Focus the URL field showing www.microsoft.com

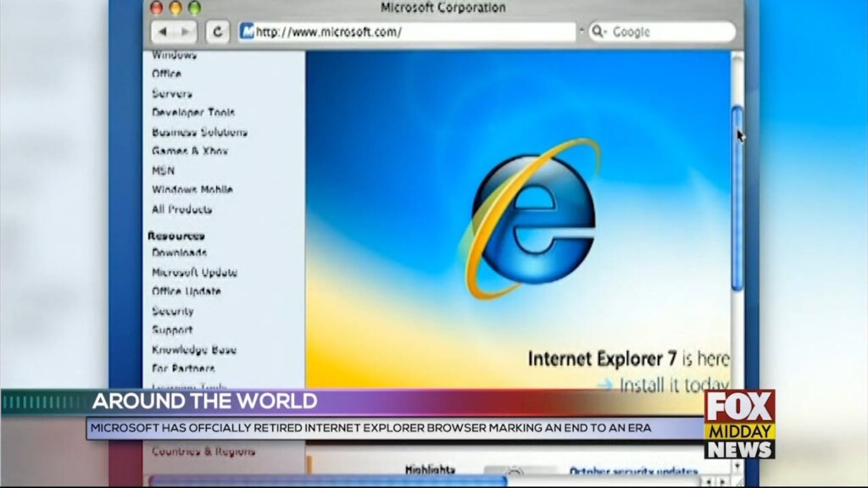click(x=408, y=31)
